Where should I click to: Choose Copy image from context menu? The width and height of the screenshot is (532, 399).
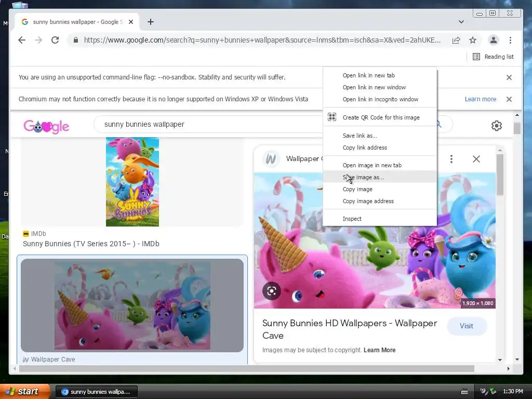(x=380, y=189)
